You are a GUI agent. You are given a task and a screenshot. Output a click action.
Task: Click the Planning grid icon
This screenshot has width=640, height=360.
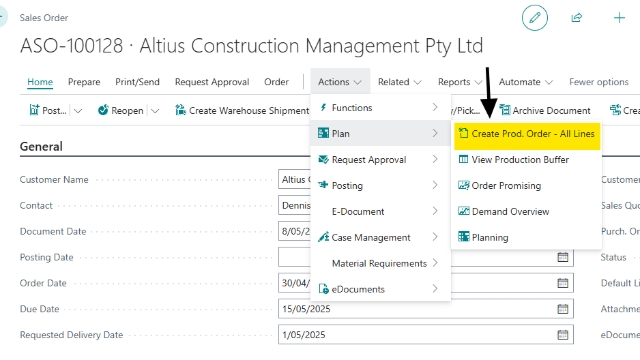tap(464, 237)
